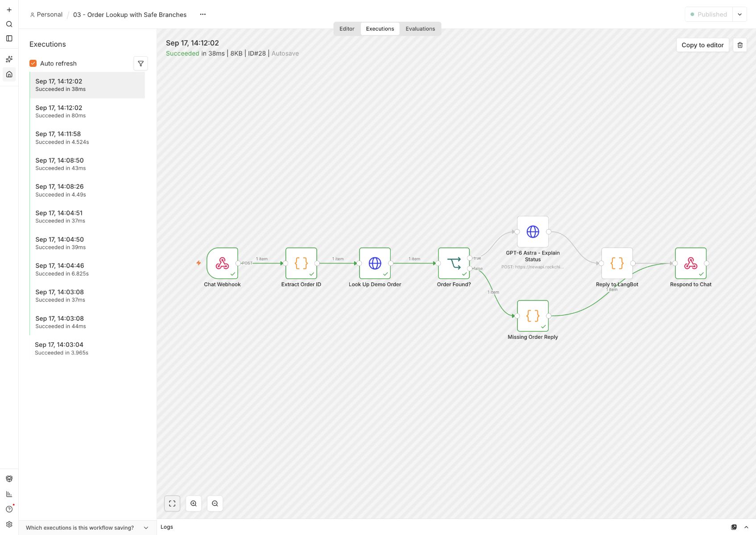The image size is (756, 535).
Task: Toggle the Auto refresh checkbox
Action: 33,63
